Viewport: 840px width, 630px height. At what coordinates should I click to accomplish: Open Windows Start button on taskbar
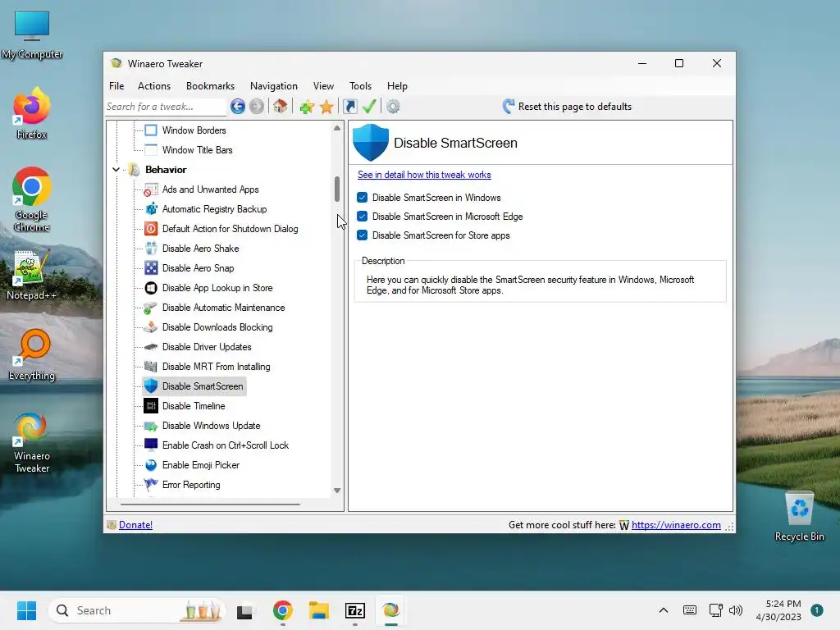pyautogui.click(x=26, y=610)
